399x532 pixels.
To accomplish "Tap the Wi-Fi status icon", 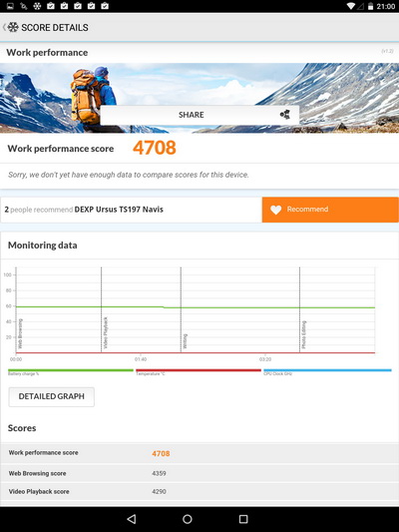I will tap(351, 6).
